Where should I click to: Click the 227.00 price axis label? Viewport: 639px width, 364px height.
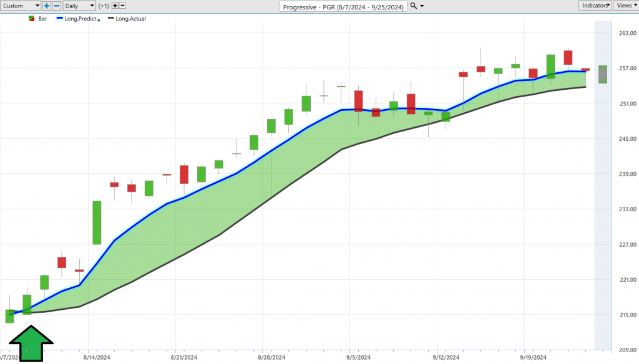pos(628,245)
